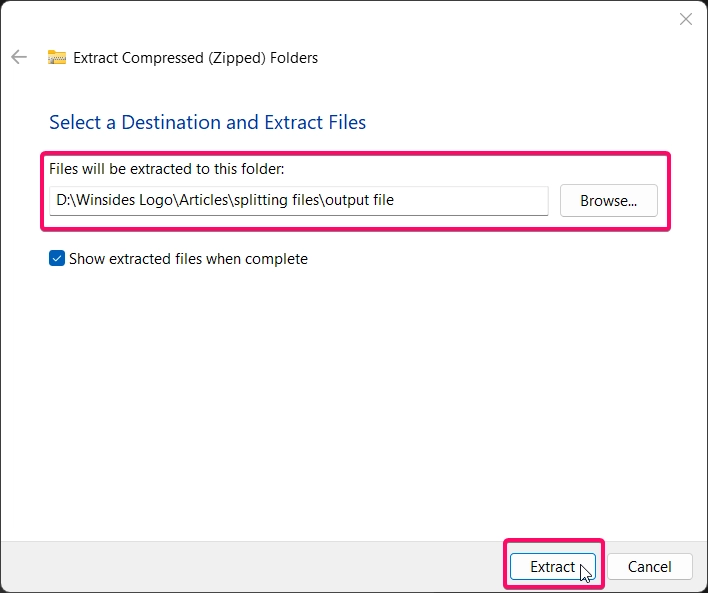Cancel the extraction wizard
708x593 pixels.
[x=649, y=566]
